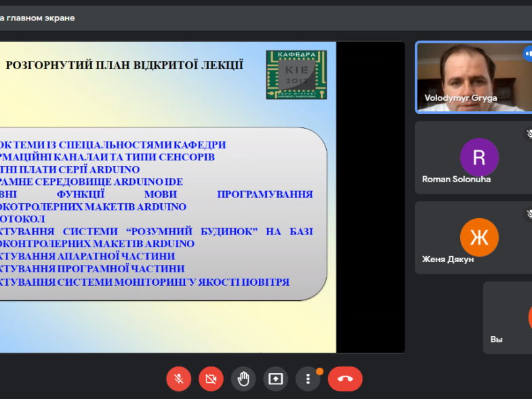Click the blue audio indicator on Volodymyr's tile

tap(528, 54)
